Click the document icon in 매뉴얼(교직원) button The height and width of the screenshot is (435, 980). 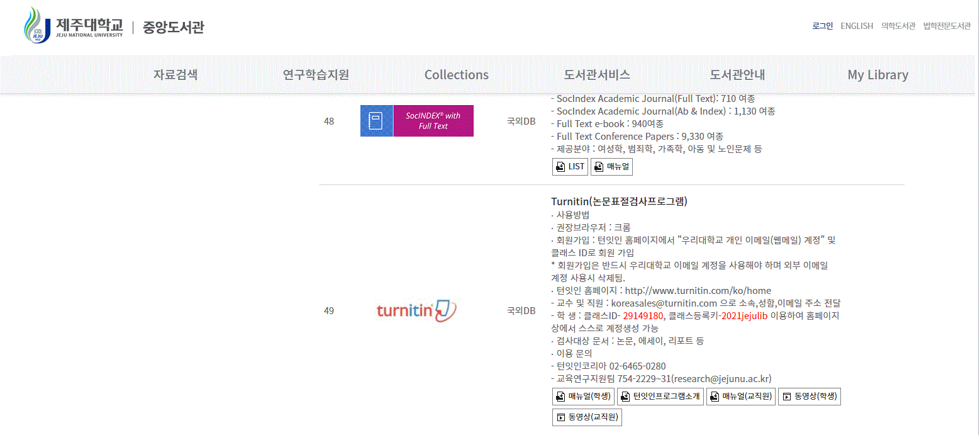coord(714,397)
